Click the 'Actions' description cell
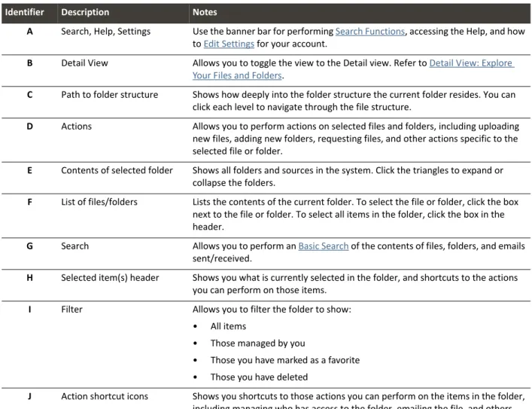Viewport: 532px width, 409px height. (76, 127)
